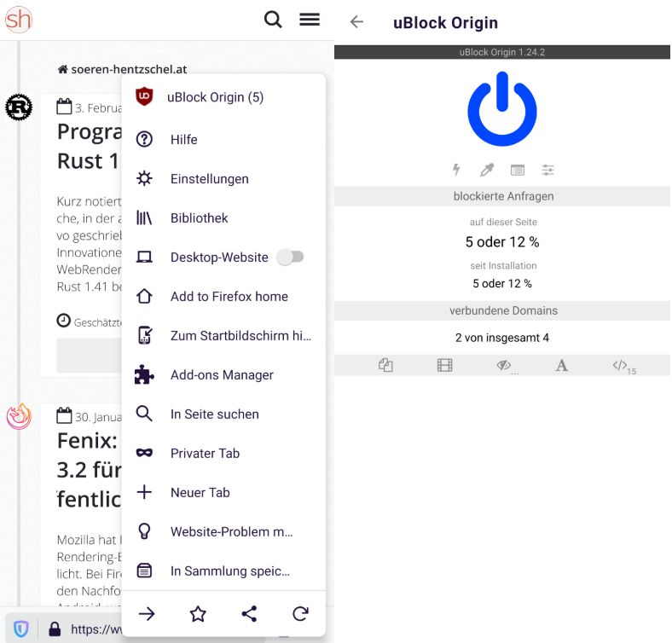Open the Rust 1 article headline
The image size is (672, 643).
click(x=90, y=146)
